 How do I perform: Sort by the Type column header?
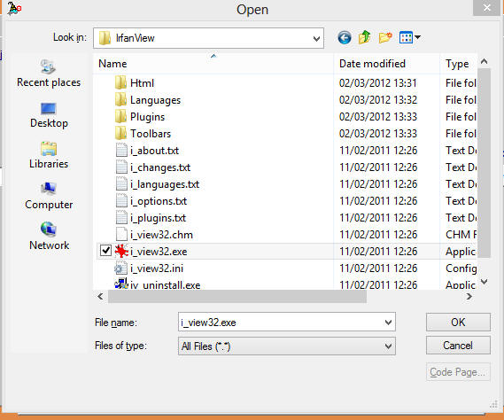pos(458,63)
